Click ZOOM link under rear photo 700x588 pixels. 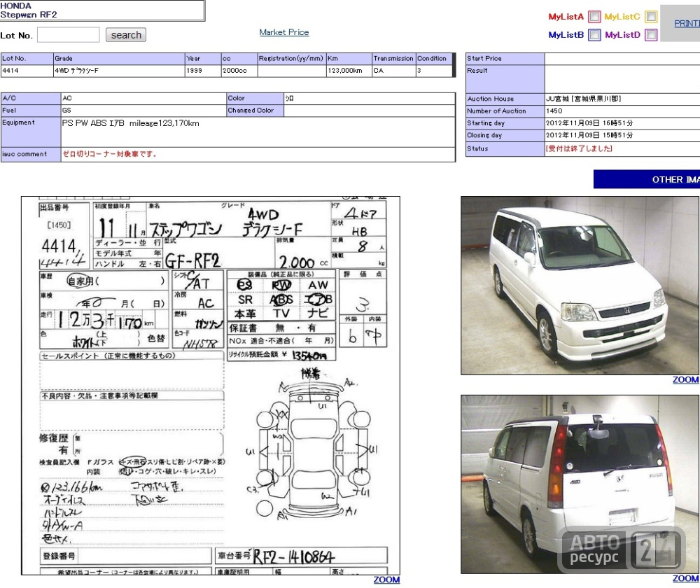tap(686, 578)
